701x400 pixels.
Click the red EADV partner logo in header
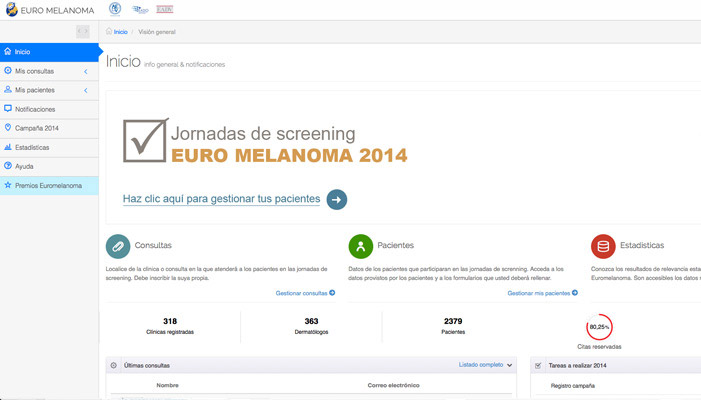[x=165, y=9]
